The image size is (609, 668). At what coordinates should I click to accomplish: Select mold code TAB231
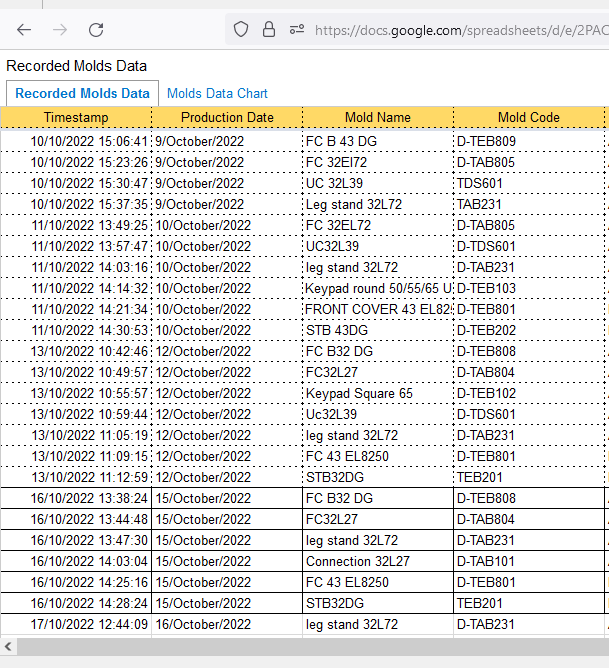[529, 204]
